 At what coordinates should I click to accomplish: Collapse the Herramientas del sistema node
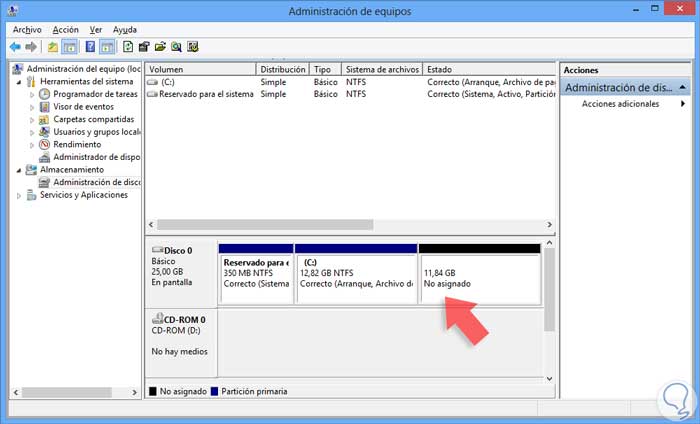[19, 82]
